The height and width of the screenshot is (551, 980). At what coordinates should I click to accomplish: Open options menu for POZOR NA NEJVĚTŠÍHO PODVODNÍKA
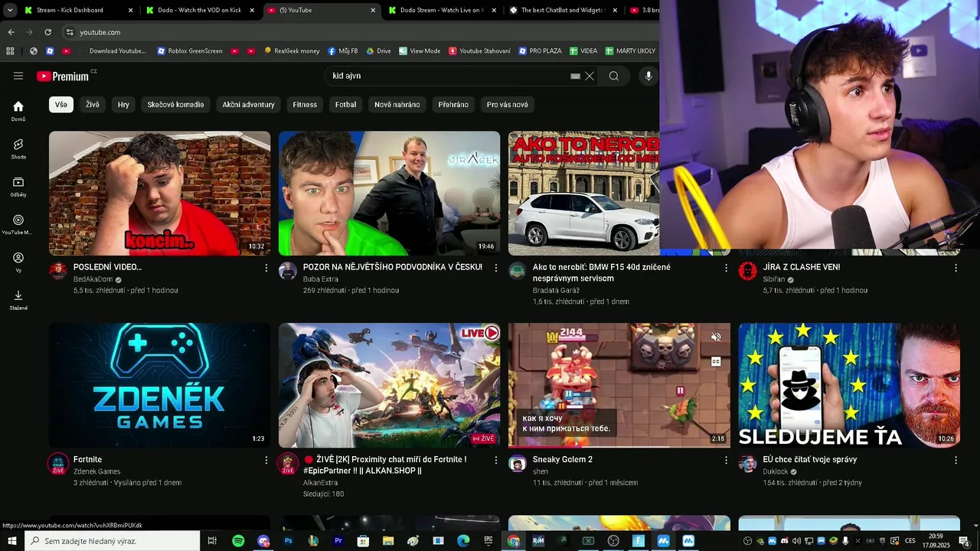pyautogui.click(x=496, y=268)
